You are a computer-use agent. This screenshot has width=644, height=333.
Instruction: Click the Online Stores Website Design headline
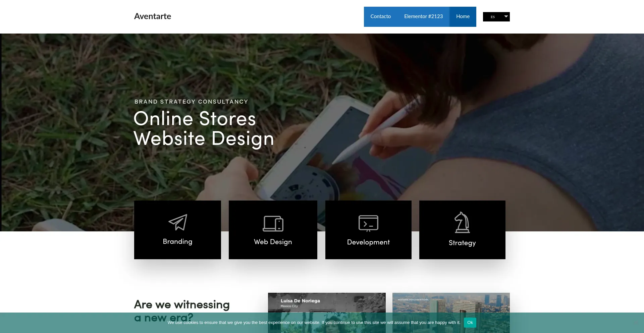pos(204,128)
